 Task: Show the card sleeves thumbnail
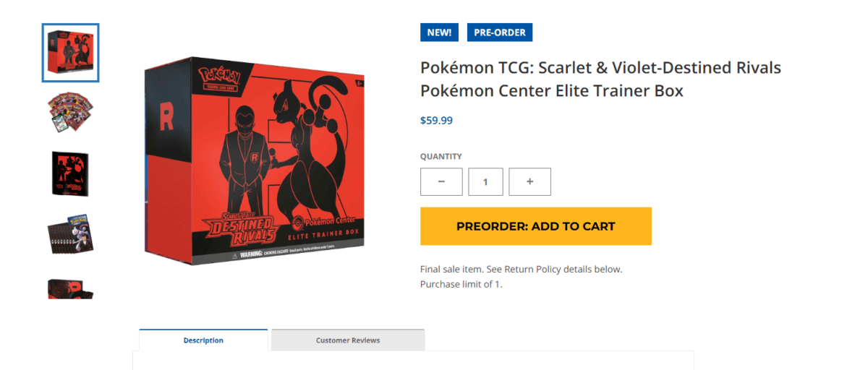pyautogui.click(x=70, y=233)
